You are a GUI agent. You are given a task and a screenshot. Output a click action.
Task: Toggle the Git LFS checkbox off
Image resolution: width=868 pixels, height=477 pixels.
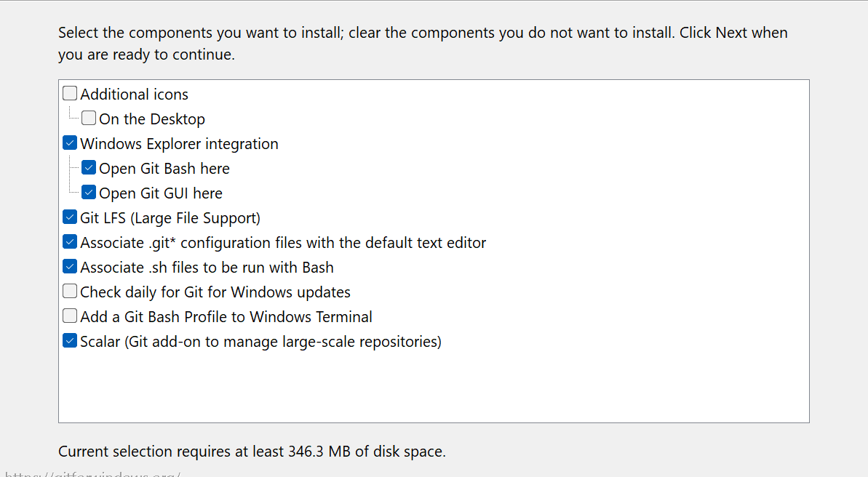pyautogui.click(x=70, y=217)
